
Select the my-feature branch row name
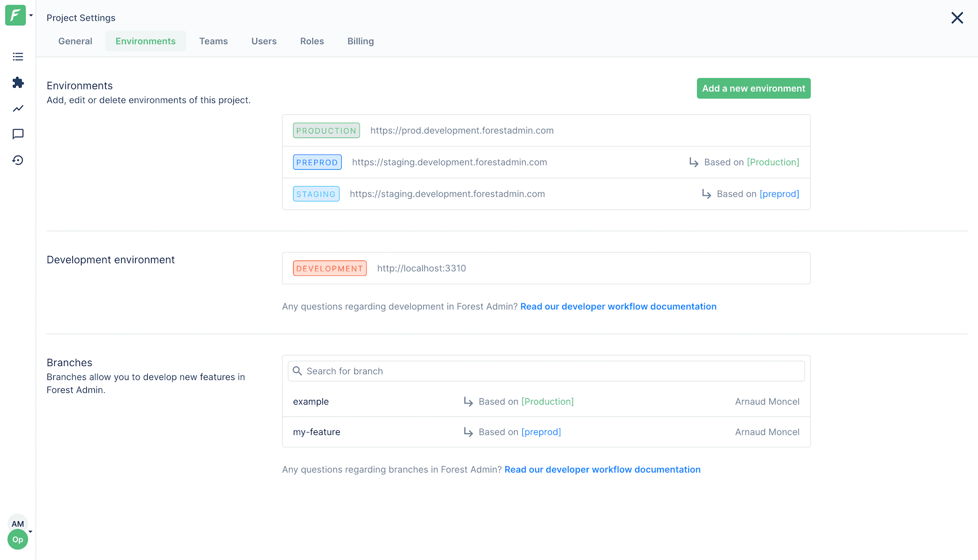316,432
